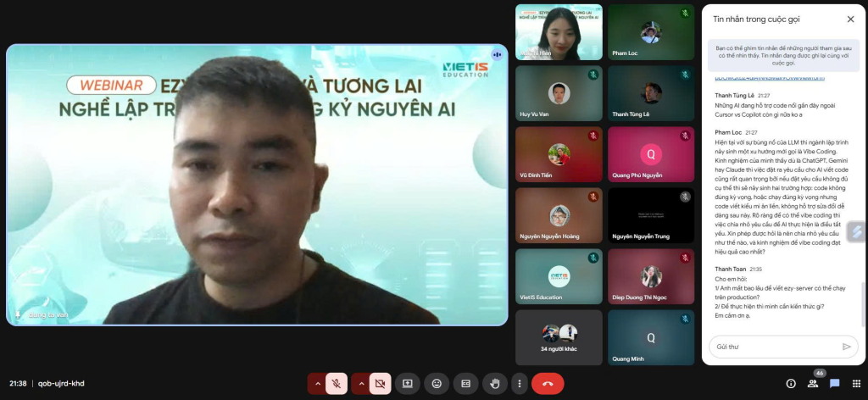Start presenting your screen
868x400 pixels.
click(408, 383)
